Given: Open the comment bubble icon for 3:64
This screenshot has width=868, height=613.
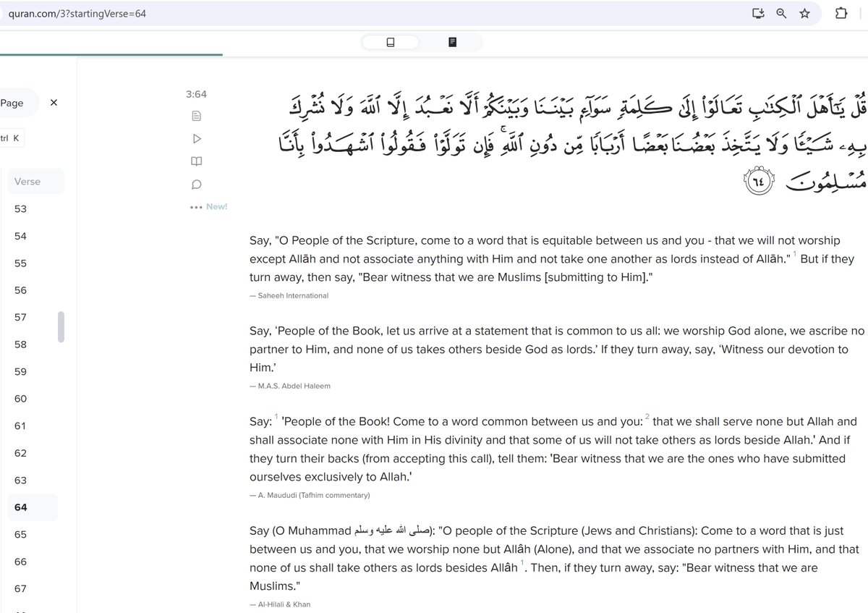Looking at the screenshot, I should 196,185.
